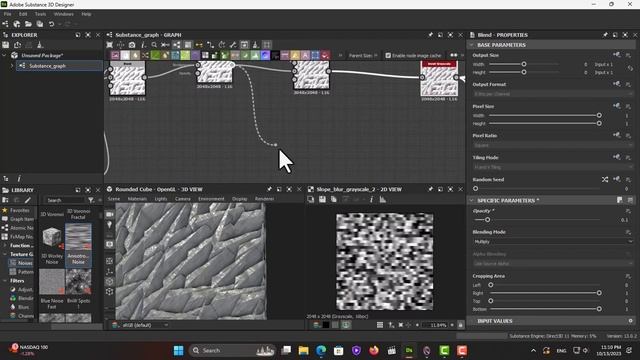The image size is (640, 360).
Task: Click the black swatch in 2D view footer
Action: pos(326,325)
